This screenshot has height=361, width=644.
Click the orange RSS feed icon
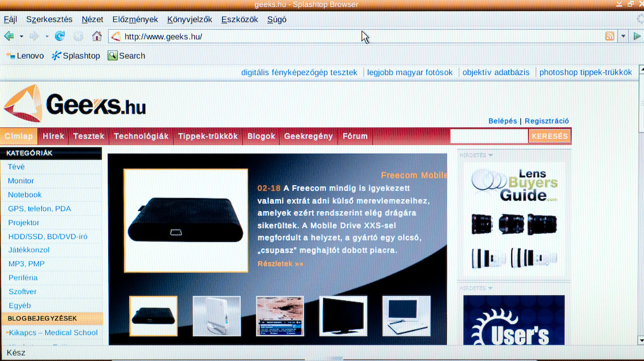[609, 36]
